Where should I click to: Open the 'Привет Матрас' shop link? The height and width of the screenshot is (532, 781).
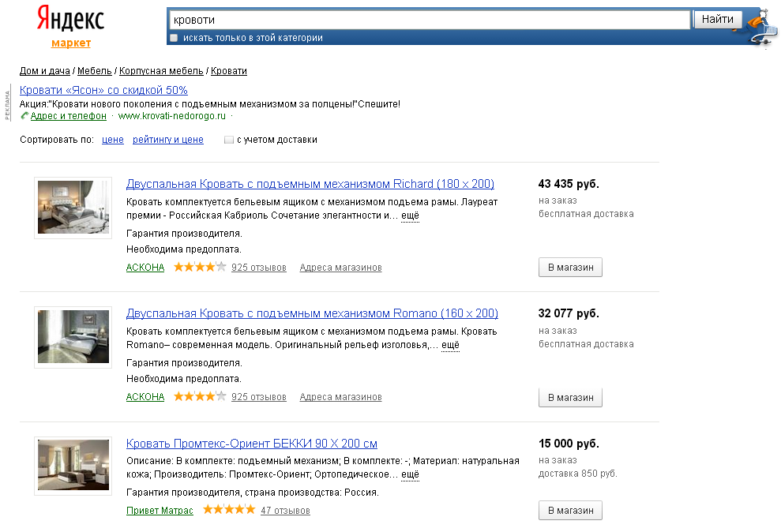(x=160, y=510)
